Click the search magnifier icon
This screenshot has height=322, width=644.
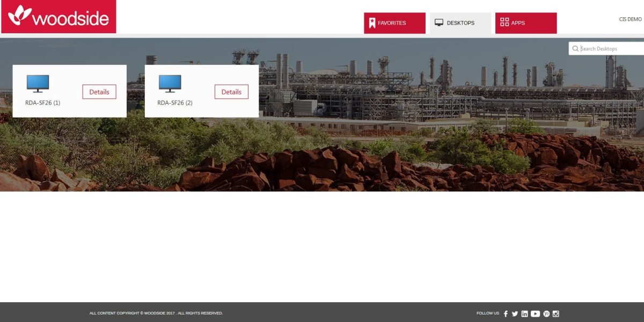click(576, 48)
